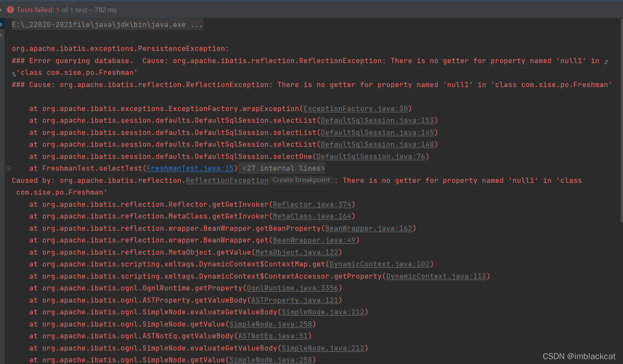Viewport: 623px width, 364px height.
Task: Open the ASTProperty.java:121 link
Action: point(294,300)
